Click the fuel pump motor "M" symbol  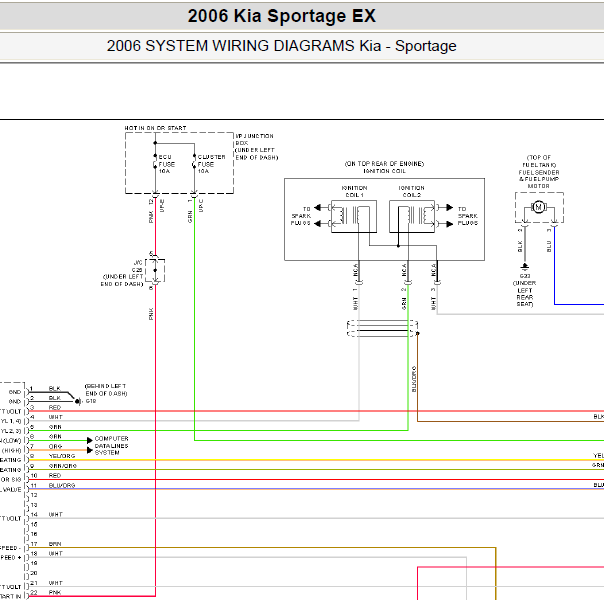point(539,207)
